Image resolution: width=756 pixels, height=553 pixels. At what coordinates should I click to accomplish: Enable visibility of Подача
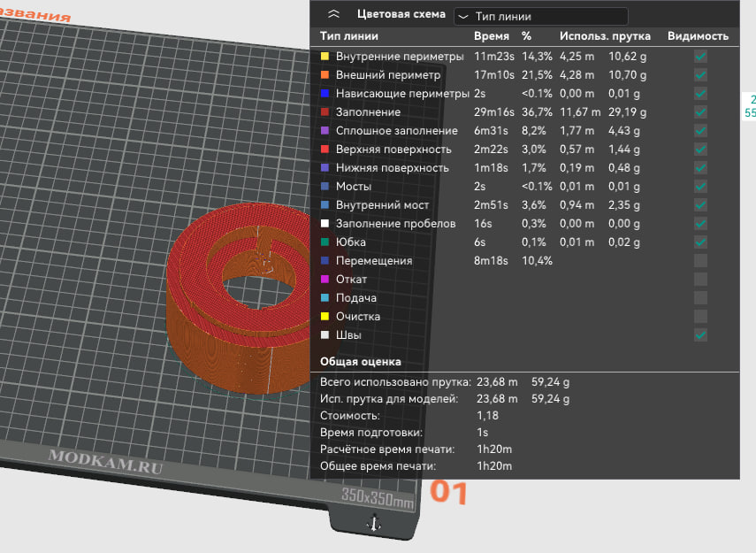[700, 297]
